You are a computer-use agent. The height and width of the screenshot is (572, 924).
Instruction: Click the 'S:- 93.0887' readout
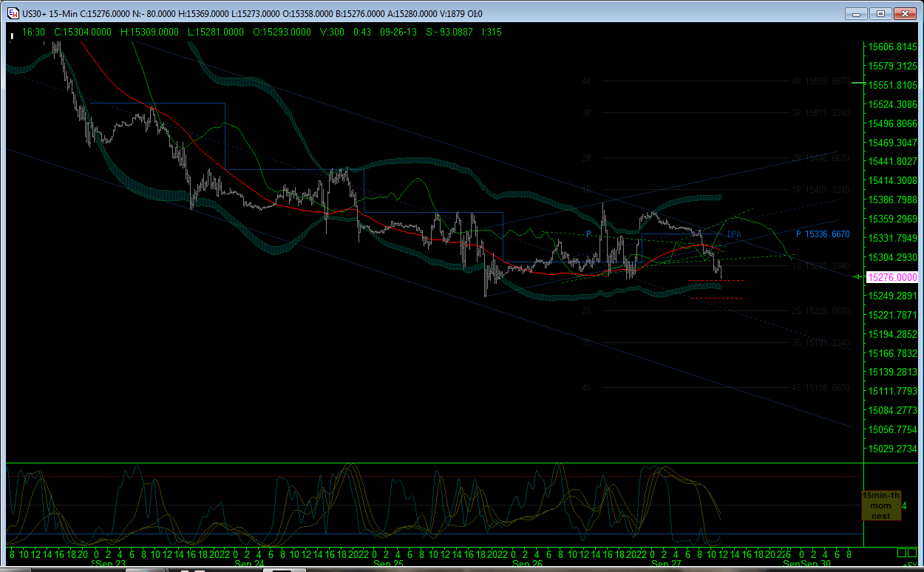click(448, 32)
